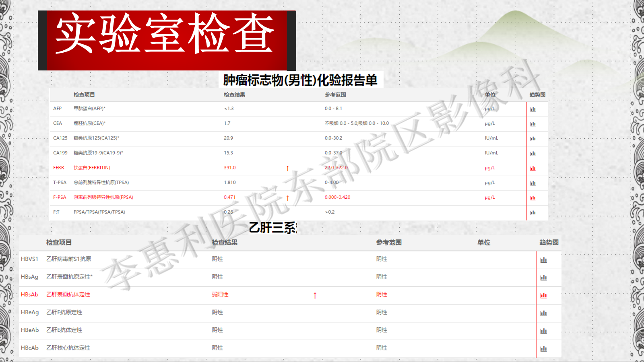The image size is (644, 362).
Task: Select 糖类抗原19-9(CA19-9)* item name
Action: pyautogui.click(x=98, y=153)
